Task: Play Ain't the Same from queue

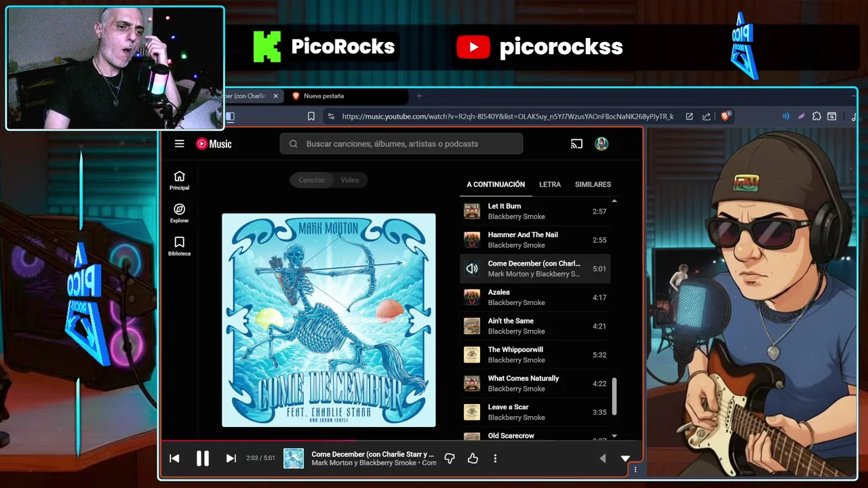Action: tap(534, 326)
